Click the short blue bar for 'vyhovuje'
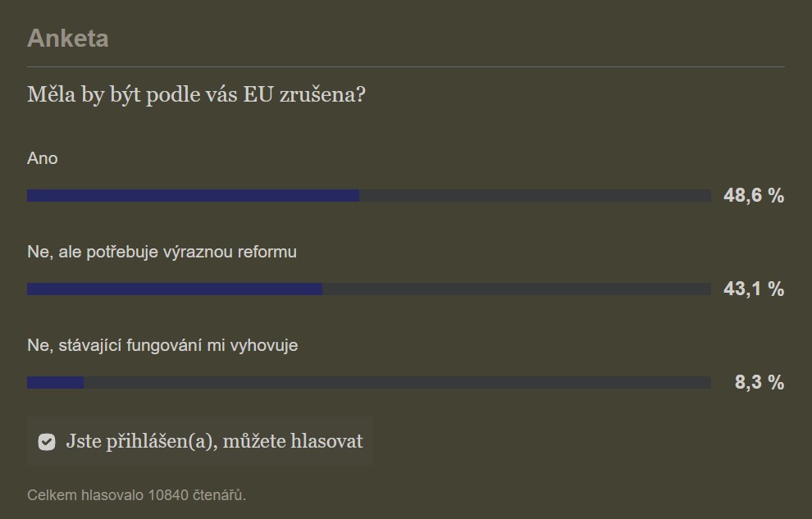 click(56, 382)
